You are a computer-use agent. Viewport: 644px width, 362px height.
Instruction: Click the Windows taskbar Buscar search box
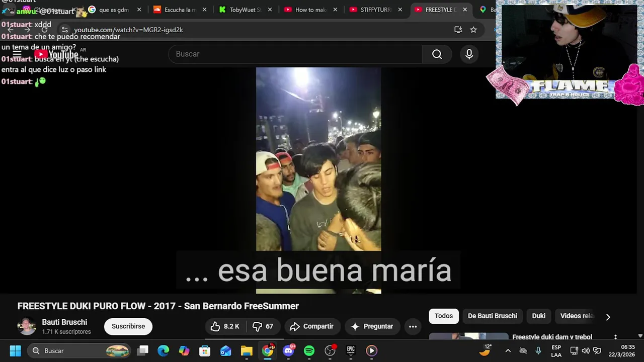click(x=79, y=350)
